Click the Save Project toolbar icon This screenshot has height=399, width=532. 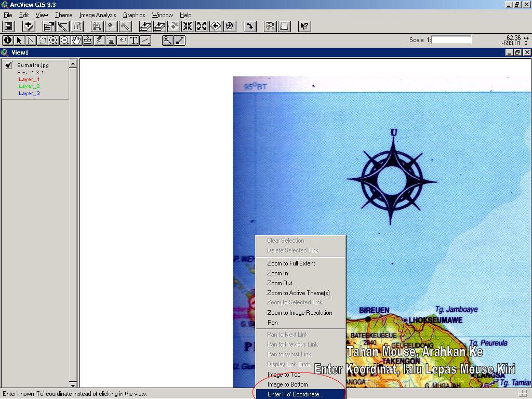[8, 26]
